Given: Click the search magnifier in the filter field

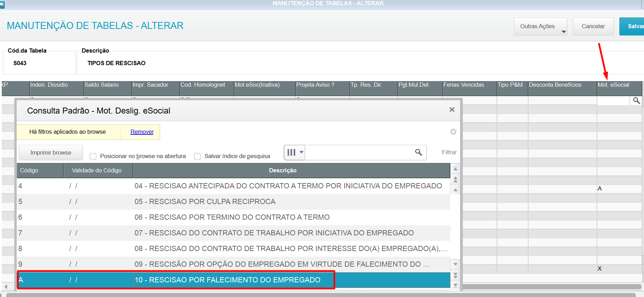Looking at the screenshot, I should tap(419, 153).
